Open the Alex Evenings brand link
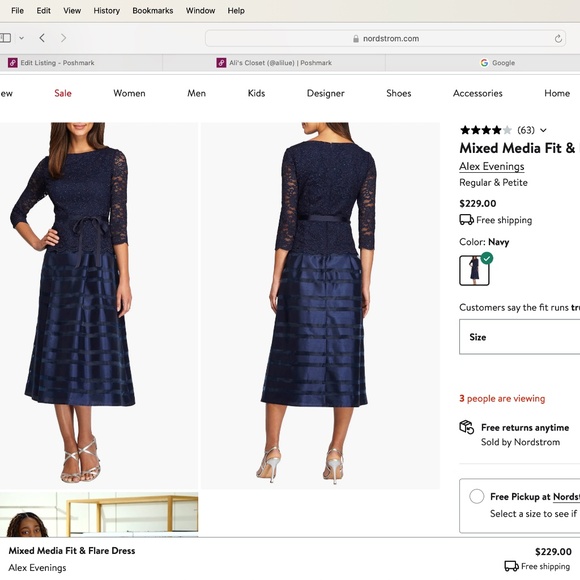 point(492,166)
